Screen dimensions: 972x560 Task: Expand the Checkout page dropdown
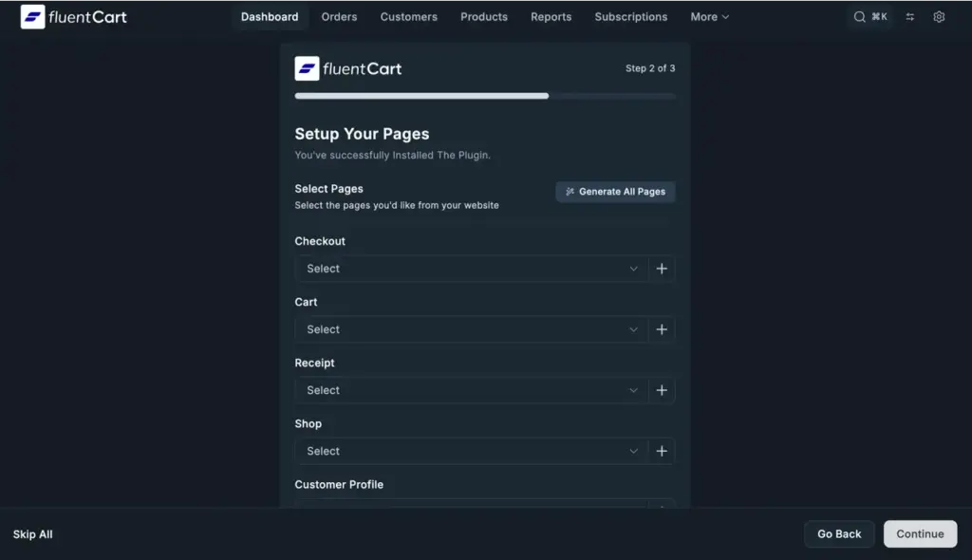click(x=472, y=269)
